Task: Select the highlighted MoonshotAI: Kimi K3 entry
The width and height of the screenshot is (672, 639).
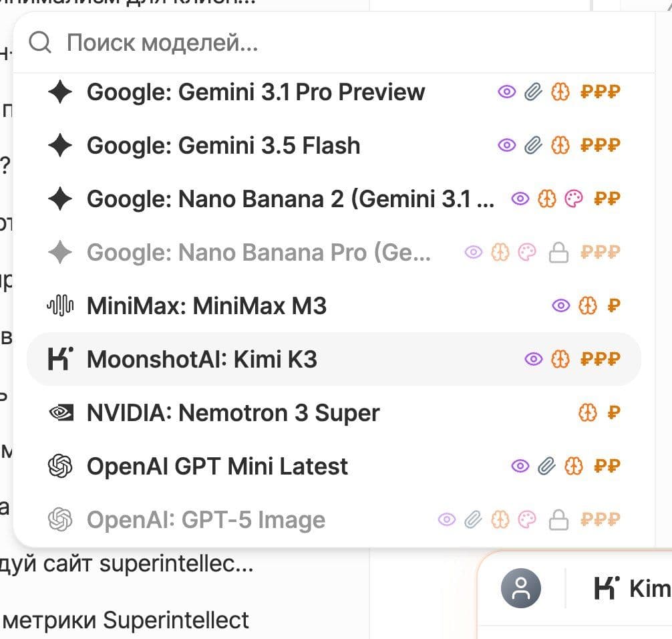Action: pos(334,359)
